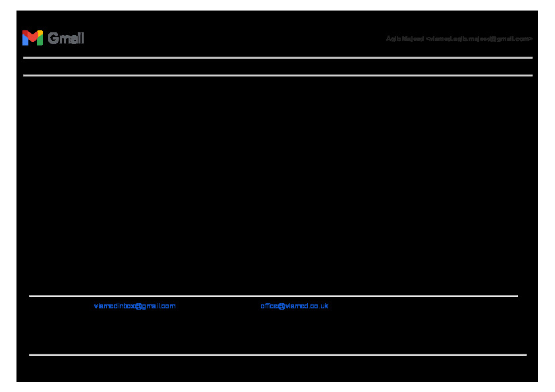Click the second divider line below the header
Viewport: 555px width, 392px height.
tap(277, 76)
